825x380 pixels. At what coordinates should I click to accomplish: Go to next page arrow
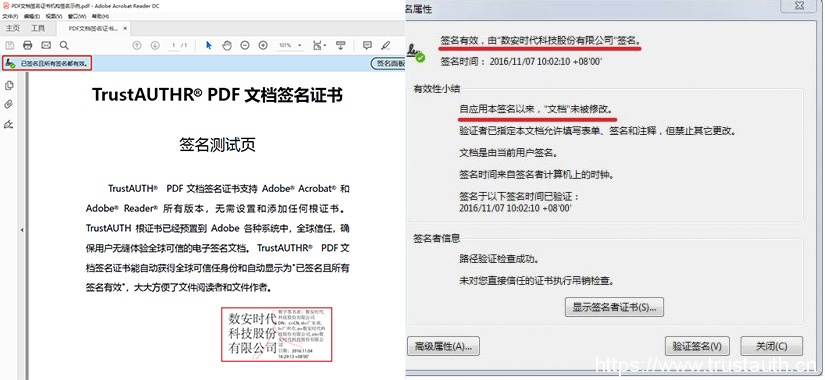pos(155,45)
